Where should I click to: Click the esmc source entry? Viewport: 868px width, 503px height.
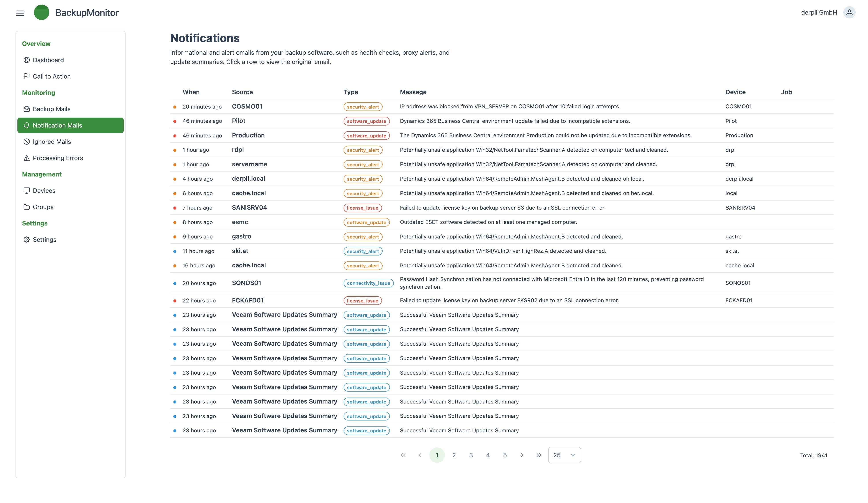[x=240, y=222]
